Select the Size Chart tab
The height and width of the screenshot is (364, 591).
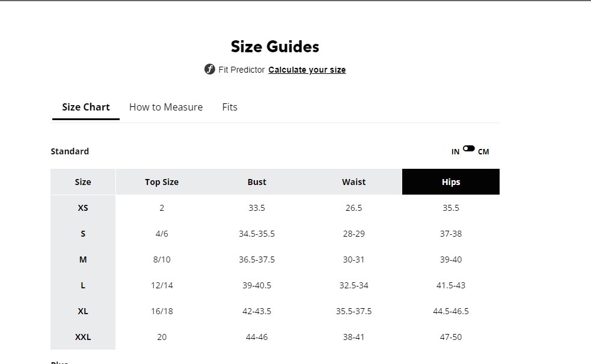pyautogui.click(x=86, y=107)
